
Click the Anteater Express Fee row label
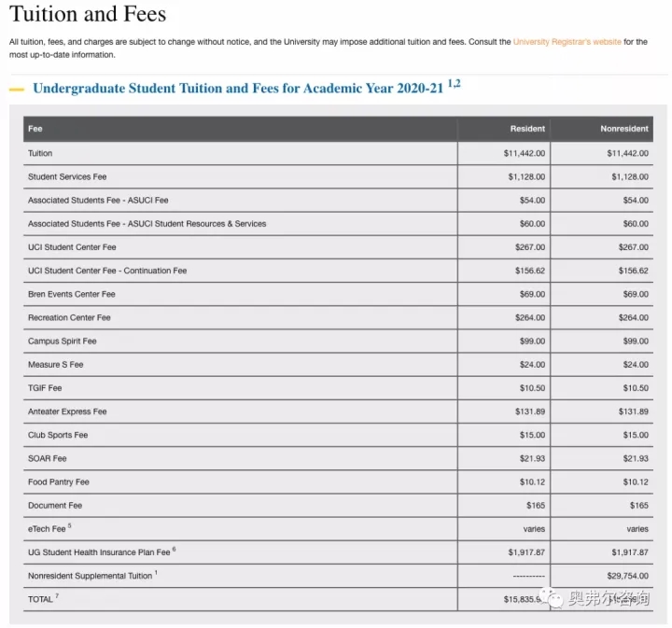(67, 412)
